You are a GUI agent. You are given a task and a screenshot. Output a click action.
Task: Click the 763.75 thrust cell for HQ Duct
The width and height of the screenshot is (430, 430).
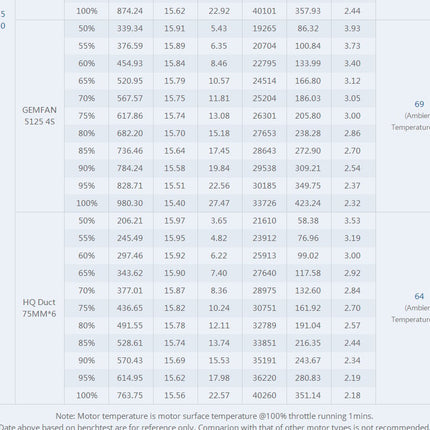point(130,395)
